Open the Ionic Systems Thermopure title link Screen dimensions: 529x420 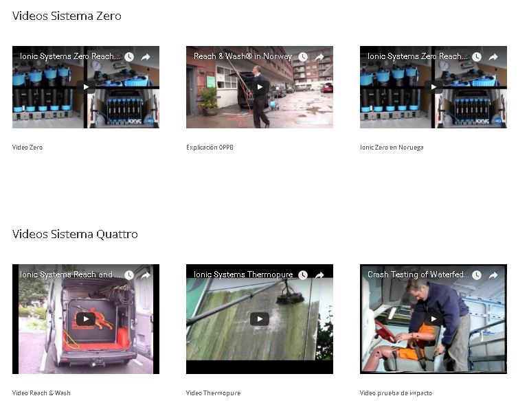[x=243, y=275]
